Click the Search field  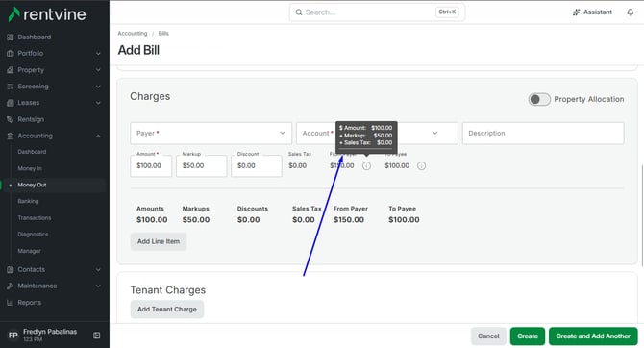point(377,12)
